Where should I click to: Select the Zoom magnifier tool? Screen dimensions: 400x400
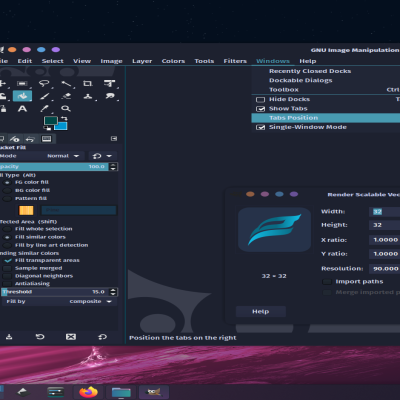(66, 109)
